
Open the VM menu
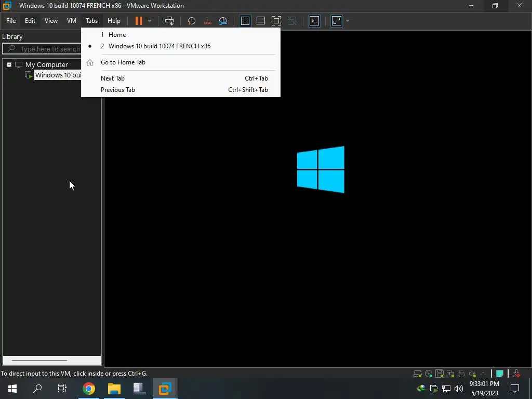(x=72, y=21)
